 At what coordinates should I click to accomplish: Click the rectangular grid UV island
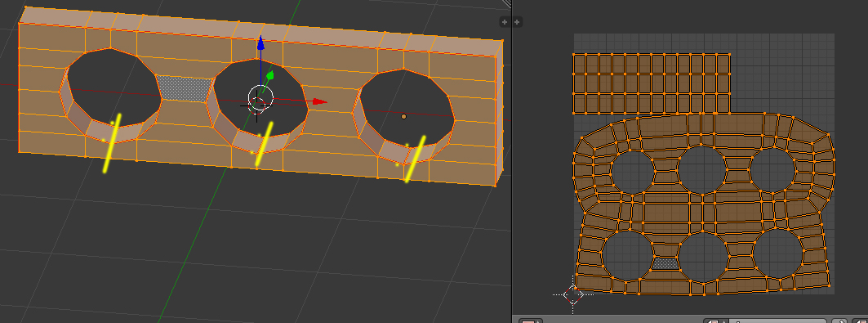[652, 83]
